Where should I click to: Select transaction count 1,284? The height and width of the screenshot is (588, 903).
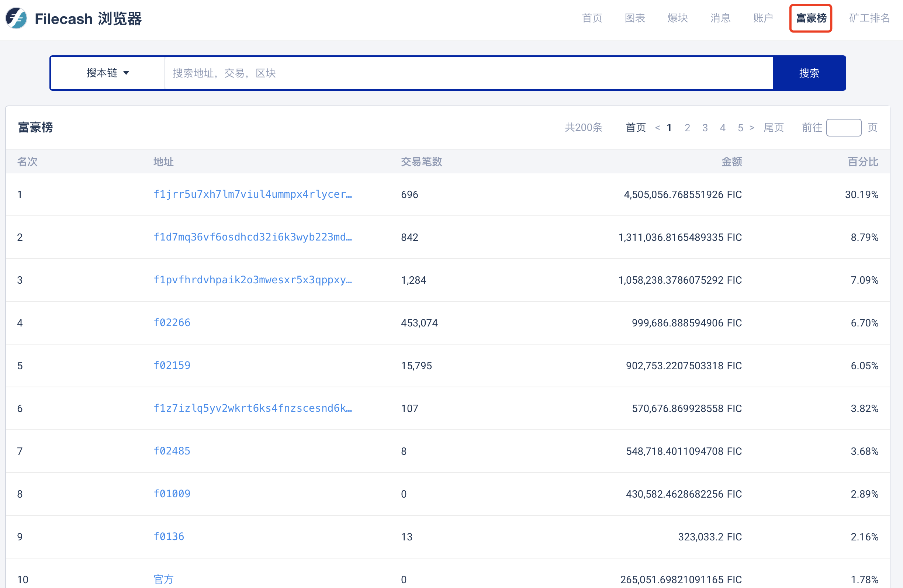point(414,280)
